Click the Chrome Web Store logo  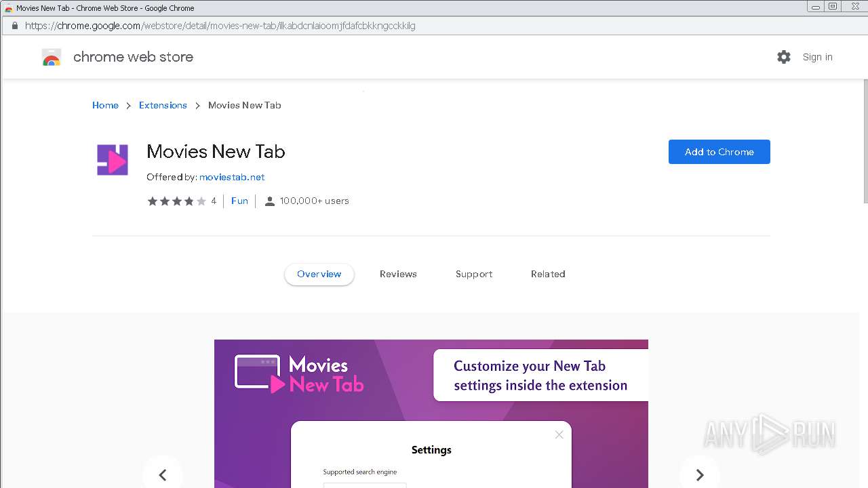coord(52,58)
